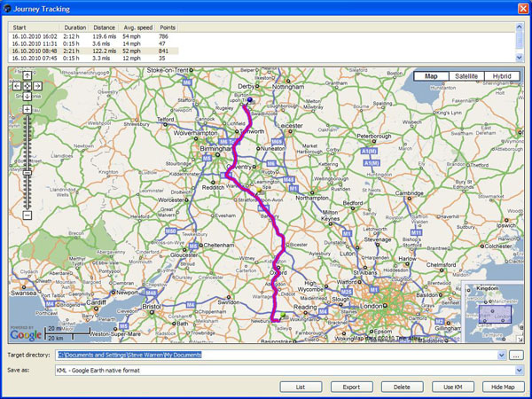Click the overview map blue viewport rectangle
The image size is (532, 399).
click(495, 314)
